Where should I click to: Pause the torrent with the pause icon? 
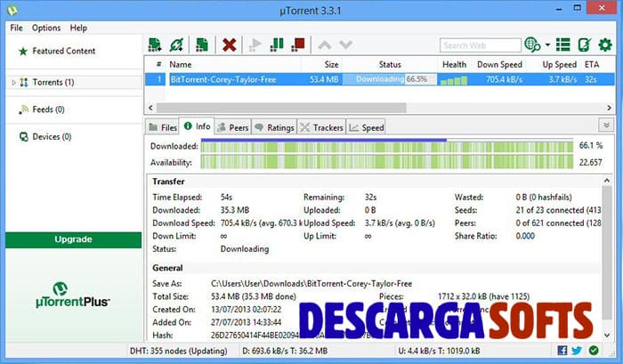pyautogui.click(x=277, y=44)
